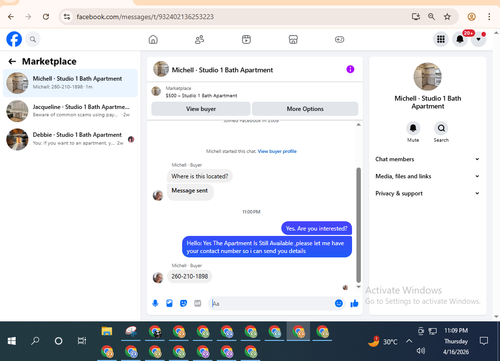Click the View buyer button
The width and height of the screenshot is (500, 361).
pos(201,109)
